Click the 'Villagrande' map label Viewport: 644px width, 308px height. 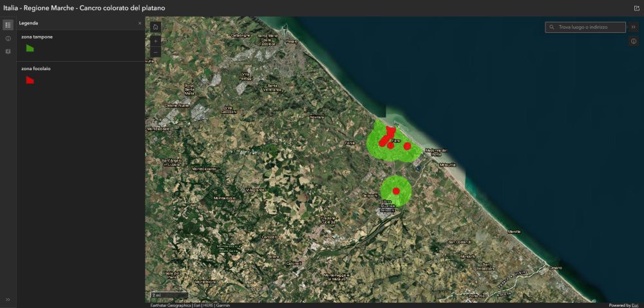254,190
